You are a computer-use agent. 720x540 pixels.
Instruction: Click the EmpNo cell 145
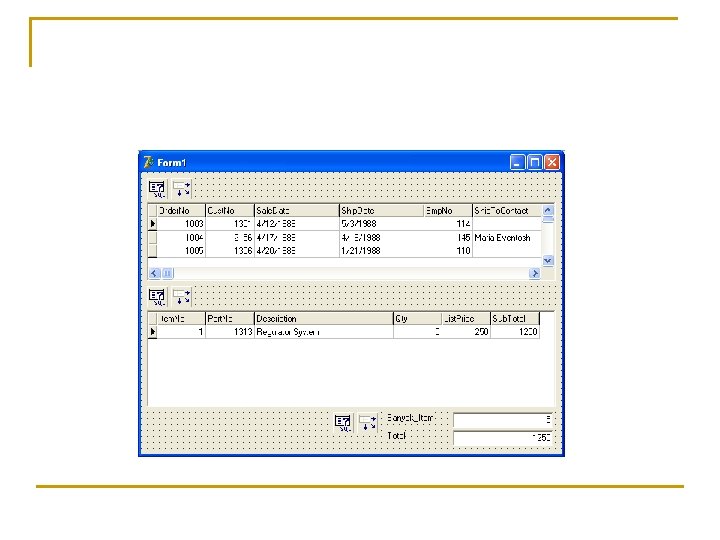[448, 238]
